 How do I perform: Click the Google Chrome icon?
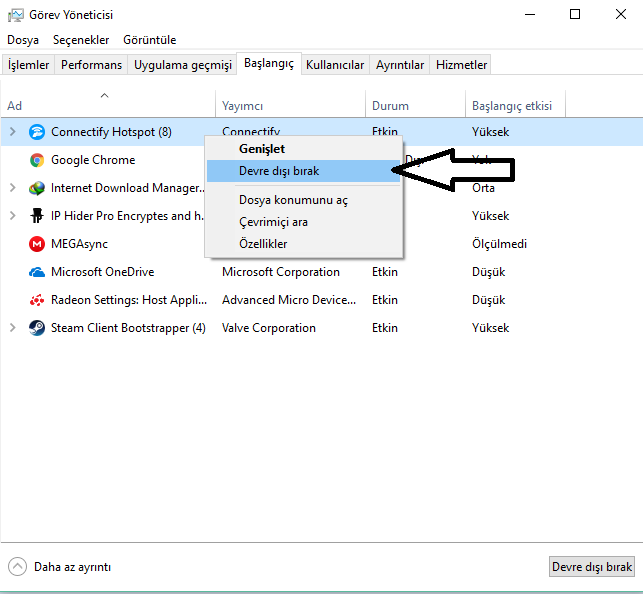coord(37,160)
